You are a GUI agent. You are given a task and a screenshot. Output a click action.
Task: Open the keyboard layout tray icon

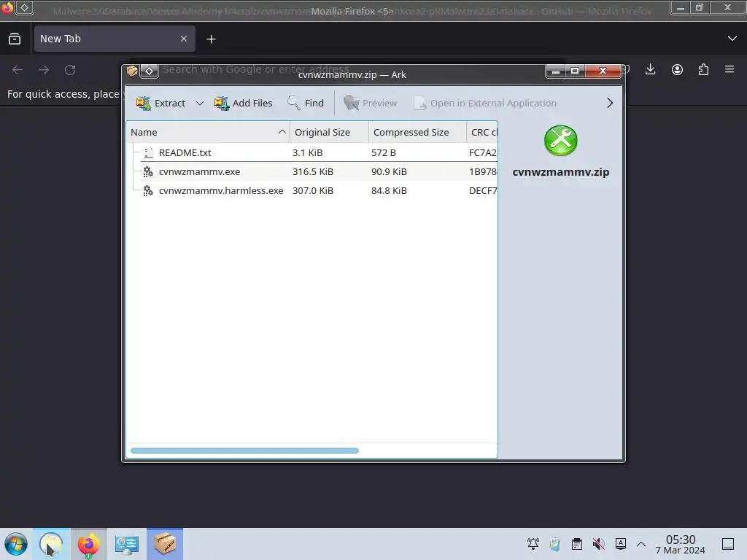[x=621, y=543]
